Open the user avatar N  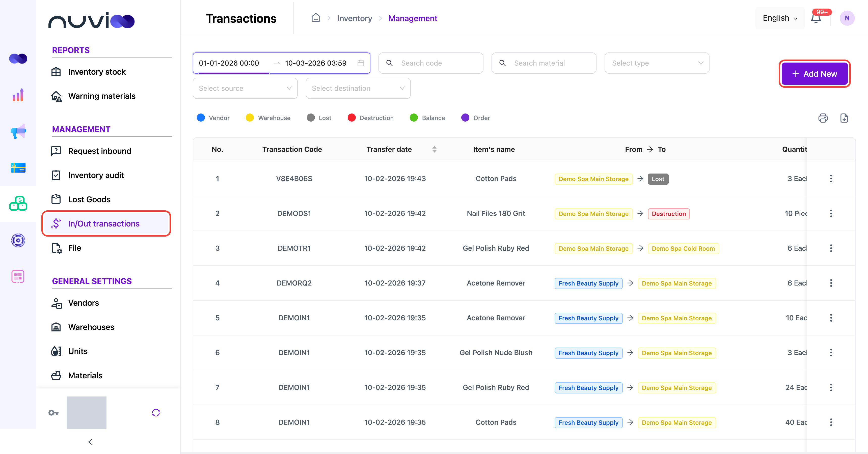[847, 18]
